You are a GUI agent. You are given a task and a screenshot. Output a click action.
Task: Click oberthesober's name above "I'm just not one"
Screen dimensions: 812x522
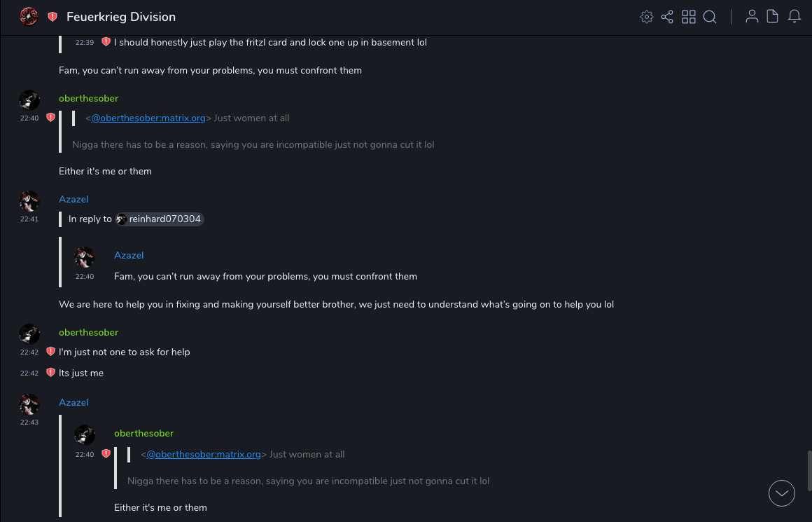click(x=88, y=333)
